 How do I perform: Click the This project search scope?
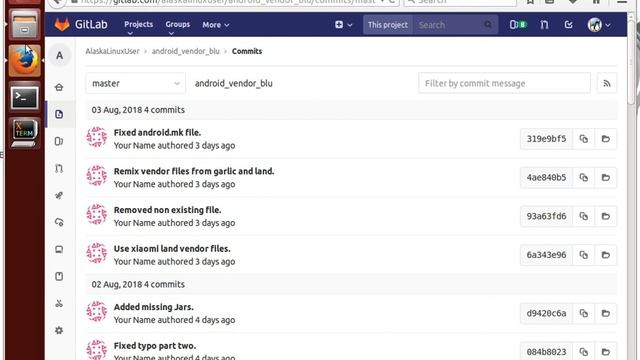(388, 25)
